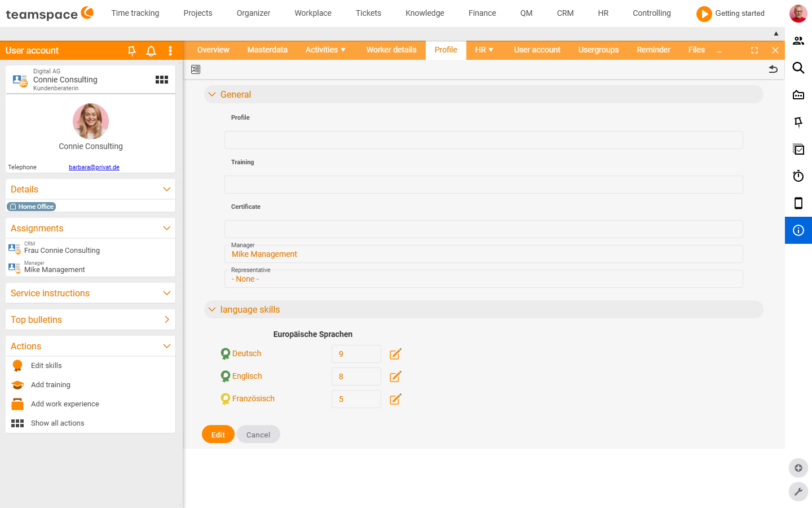The image size is (812, 508).
Task: Collapse the Details section
Action: click(x=167, y=189)
